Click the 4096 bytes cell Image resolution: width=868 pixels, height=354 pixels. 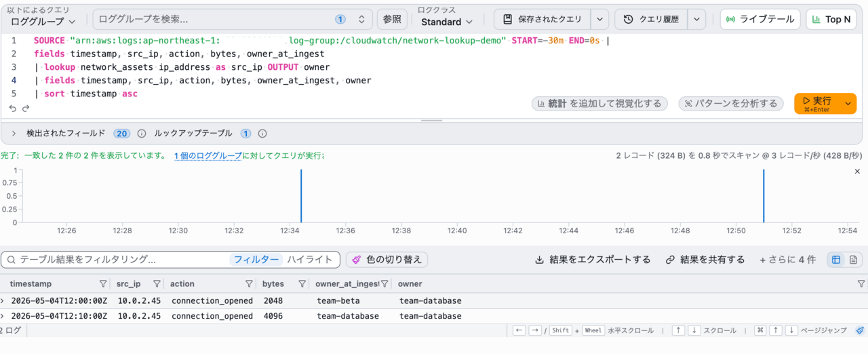click(x=273, y=316)
